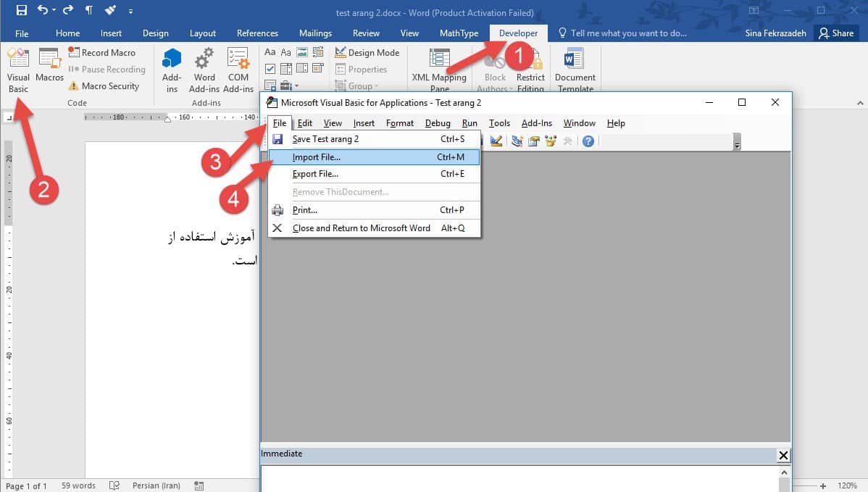Open the Visual Basic editor button

[x=18, y=71]
